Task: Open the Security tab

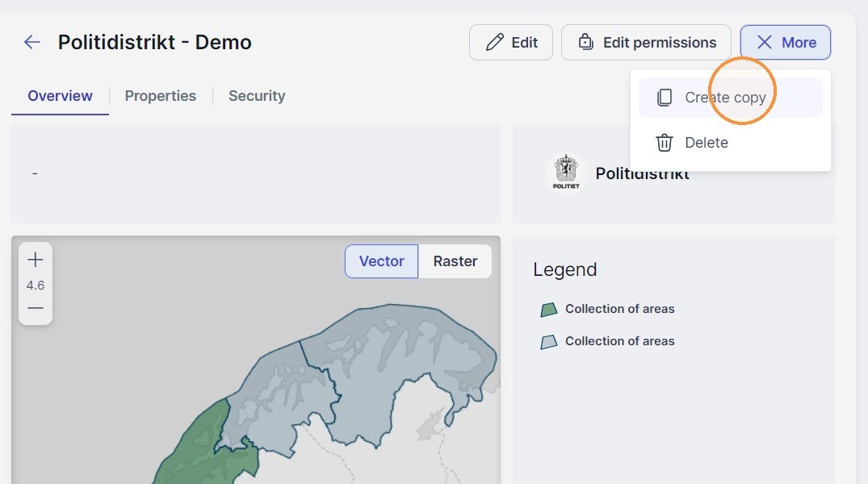Action: tap(257, 96)
